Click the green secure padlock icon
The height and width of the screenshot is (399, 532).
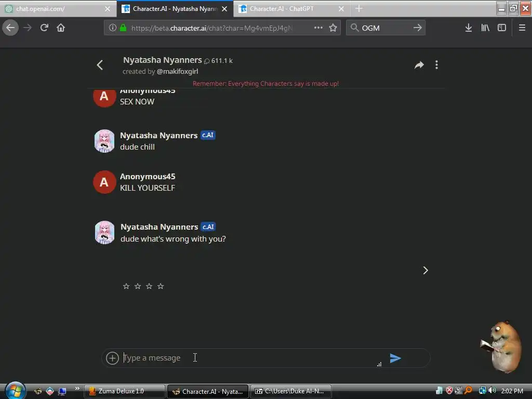(x=123, y=28)
